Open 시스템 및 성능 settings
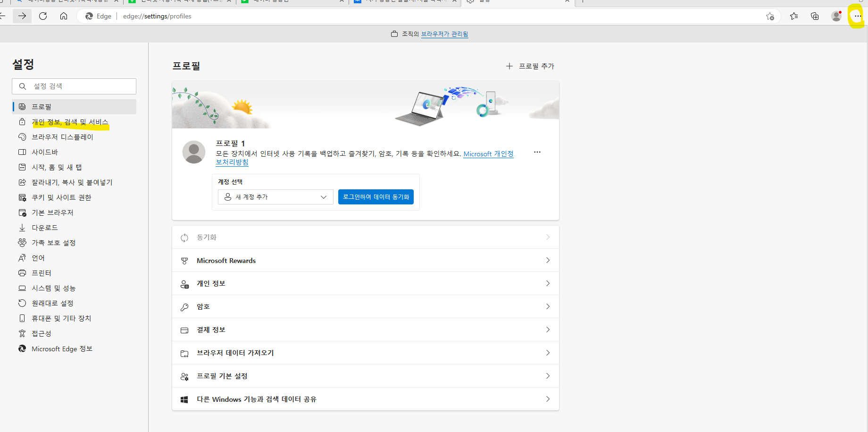Image resolution: width=868 pixels, height=432 pixels. tap(75, 288)
